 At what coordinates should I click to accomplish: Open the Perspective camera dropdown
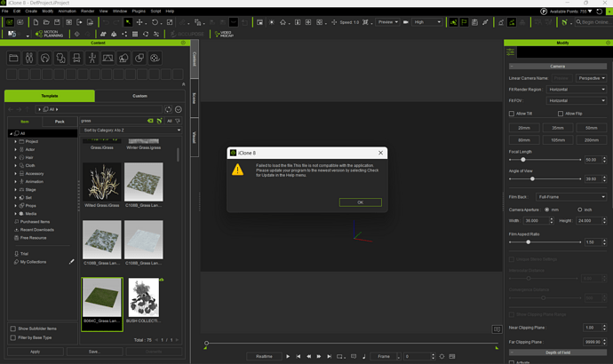(x=591, y=78)
